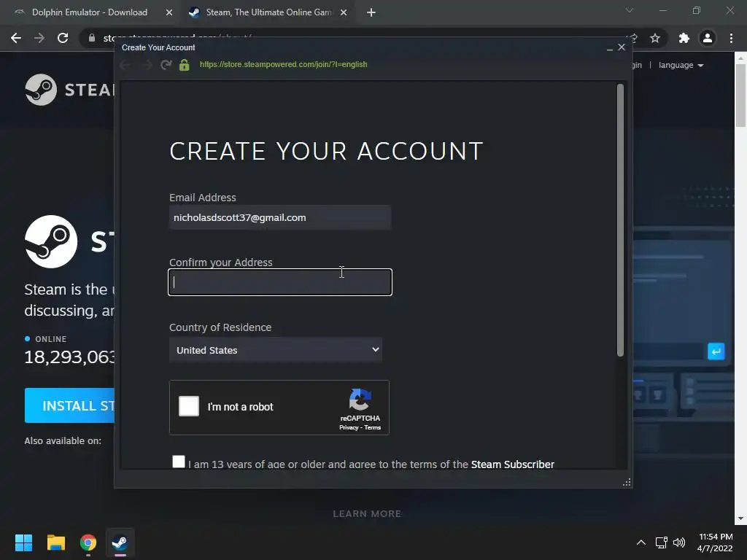Click reload icon in Create Your Account window
This screenshot has height=560, width=747.
coord(166,65)
